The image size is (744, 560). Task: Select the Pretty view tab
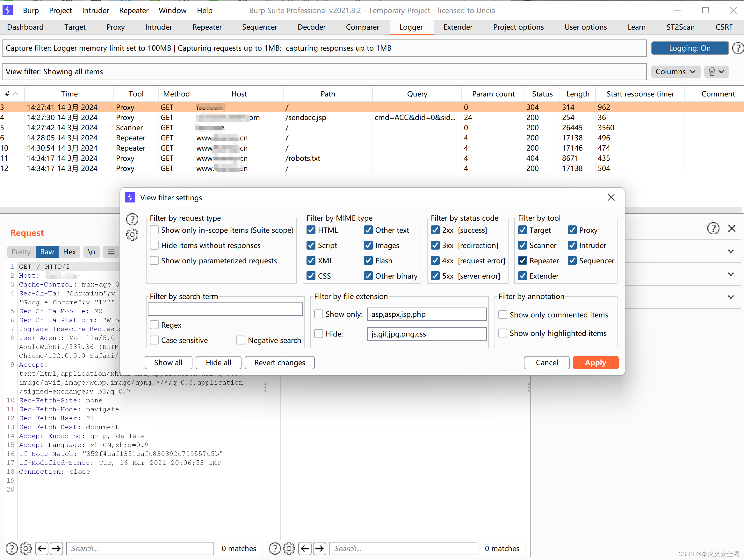pos(21,252)
